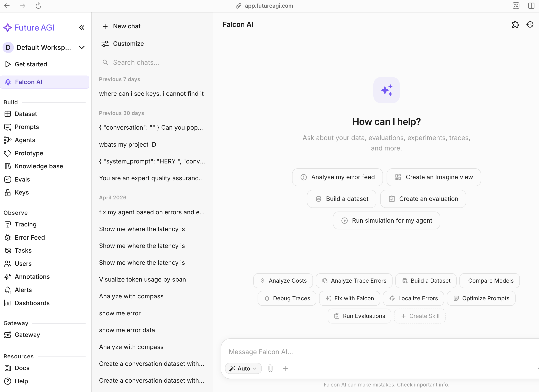Open Docs under Resources

(x=22, y=368)
